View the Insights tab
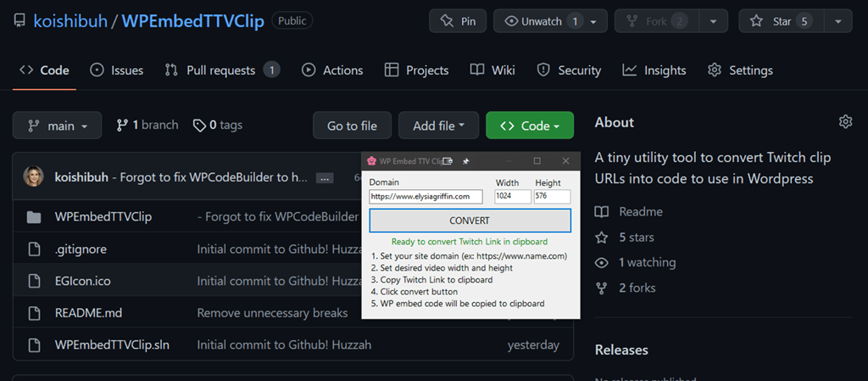868x381 pixels. (x=654, y=70)
